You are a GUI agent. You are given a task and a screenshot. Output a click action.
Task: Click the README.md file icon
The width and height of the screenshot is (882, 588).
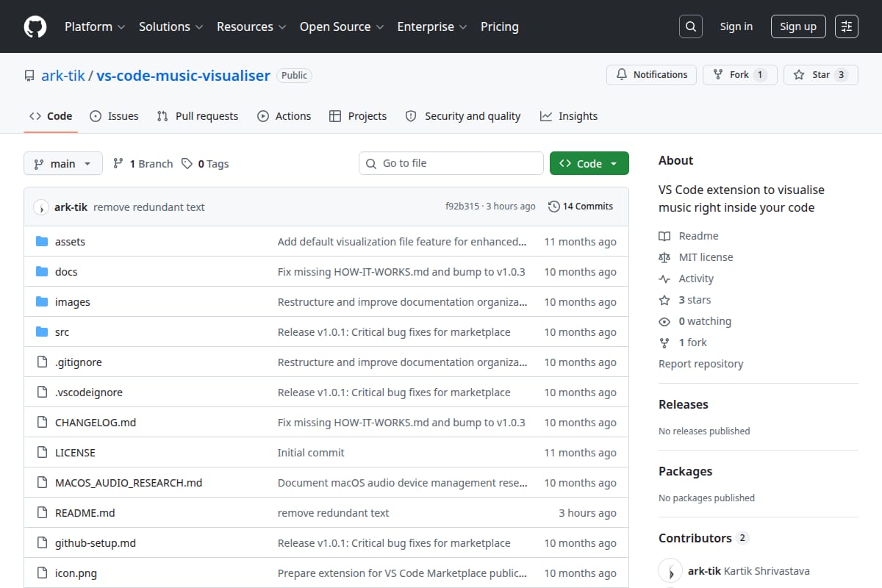click(42, 513)
